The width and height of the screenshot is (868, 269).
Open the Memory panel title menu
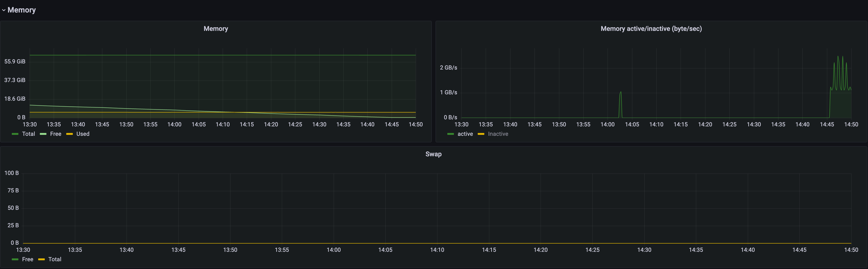(216, 29)
